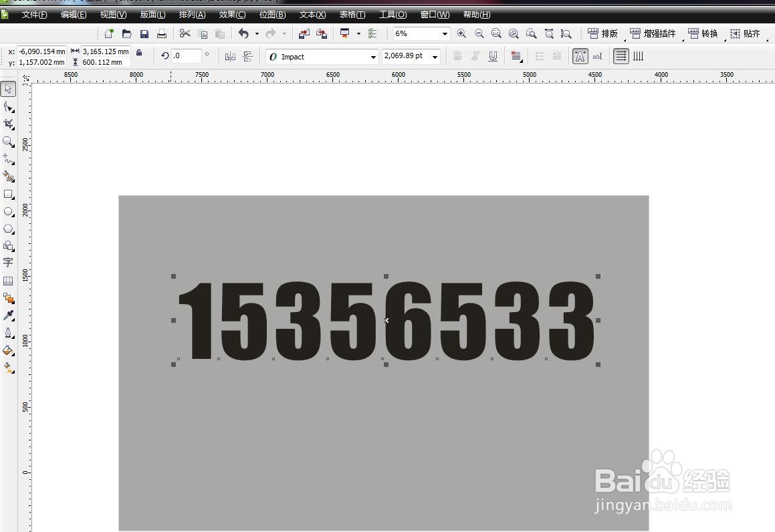The width and height of the screenshot is (775, 532).
Task: Zoom to all objects
Action: tap(514, 33)
